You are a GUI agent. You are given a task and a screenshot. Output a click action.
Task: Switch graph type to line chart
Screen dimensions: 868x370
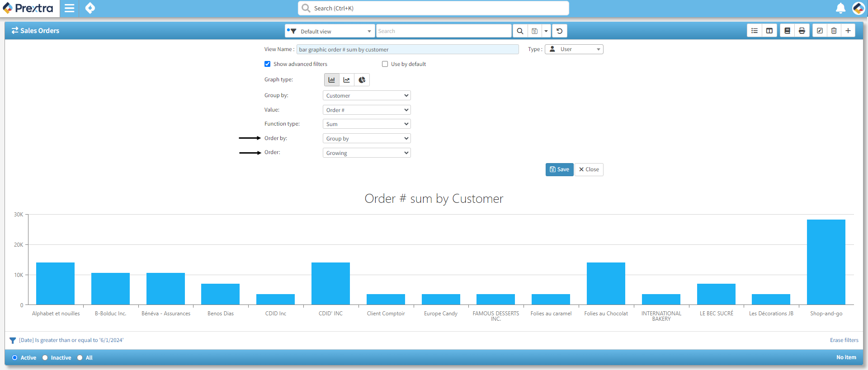click(347, 80)
